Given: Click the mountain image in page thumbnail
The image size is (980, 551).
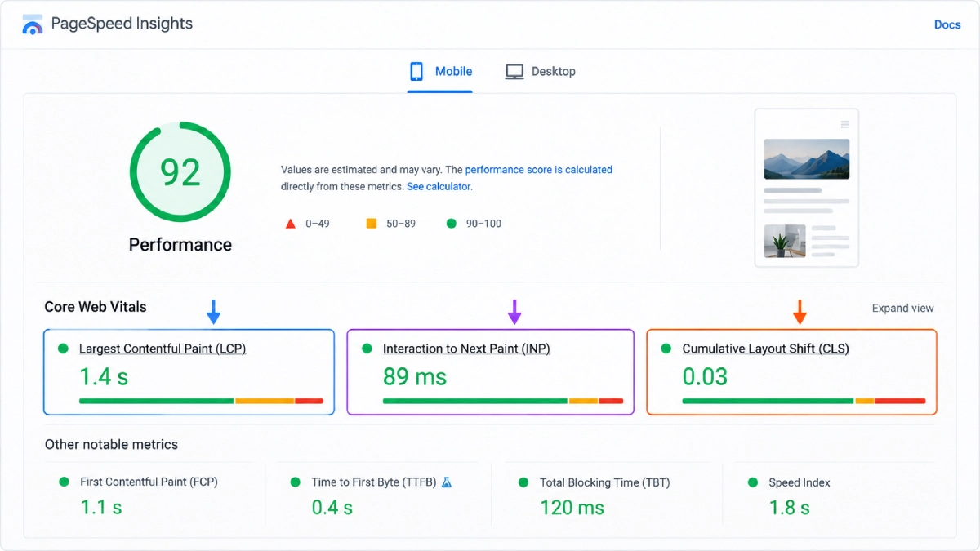Looking at the screenshot, I should click(807, 158).
